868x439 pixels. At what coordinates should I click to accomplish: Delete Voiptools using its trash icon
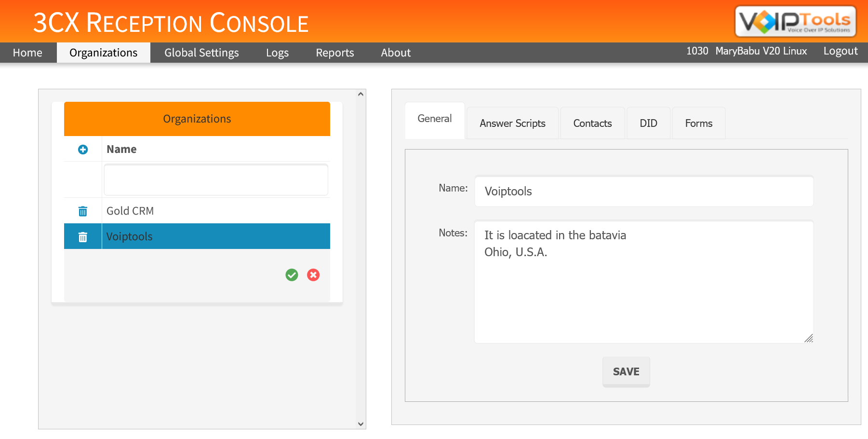[83, 236]
